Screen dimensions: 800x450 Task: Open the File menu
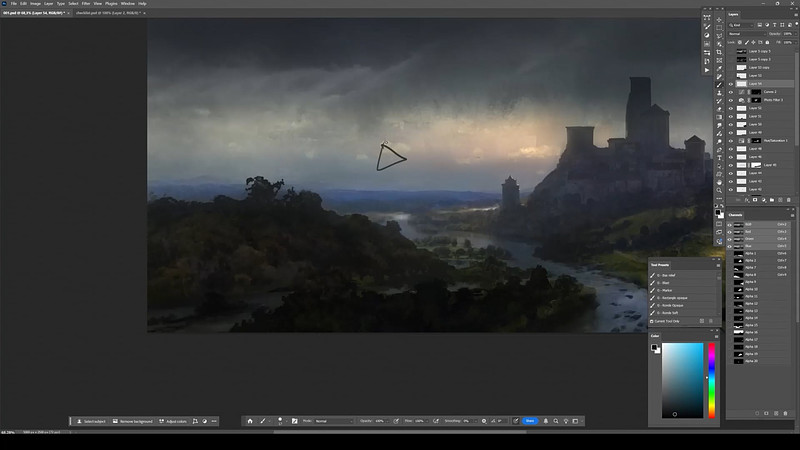click(14, 4)
